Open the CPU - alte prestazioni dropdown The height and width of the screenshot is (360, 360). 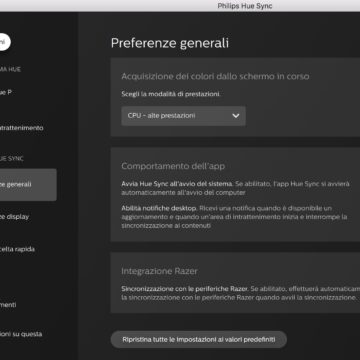[x=183, y=116]
